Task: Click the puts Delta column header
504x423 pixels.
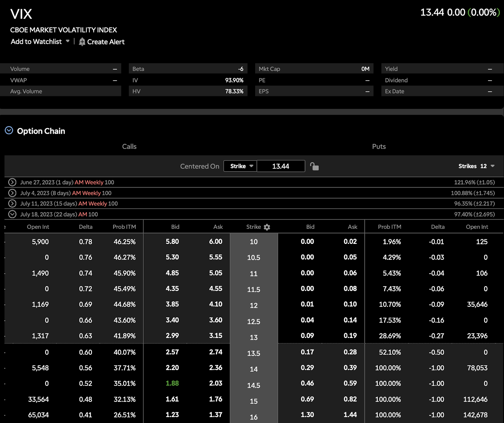Action: 438,227
